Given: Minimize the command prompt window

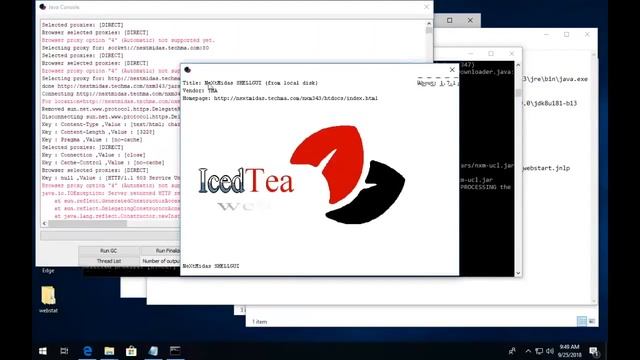Looking at the screenshot, I should coord(470,53).
